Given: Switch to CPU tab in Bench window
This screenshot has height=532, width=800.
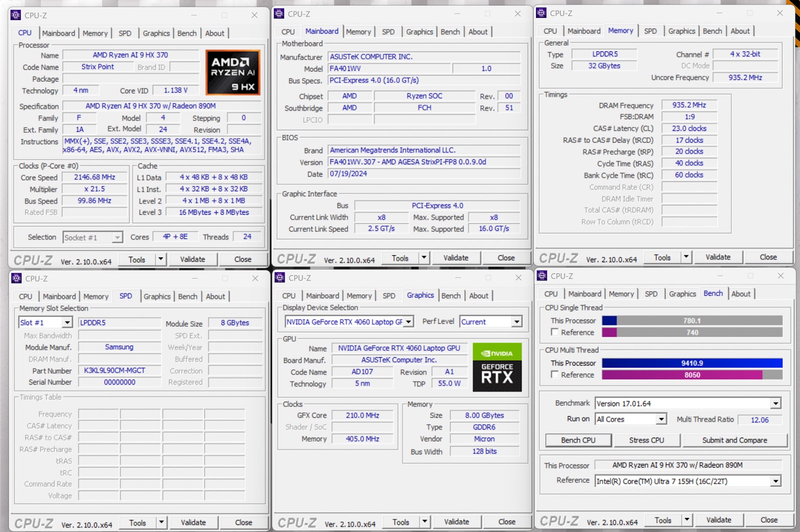Looking at the screenshot, I should (551, 294).
